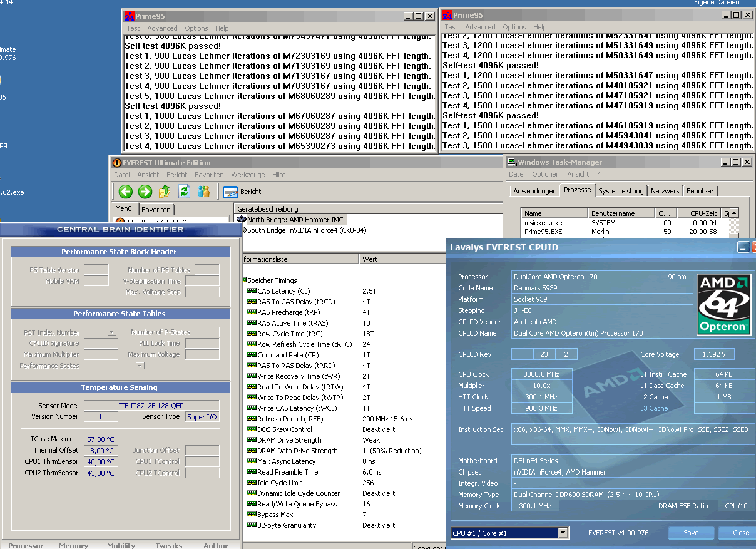The height and width of the screenshot is (549, 756).
Task: Open the Performance States dropdown
Action: pyautogui.click(x=140, y=366)
